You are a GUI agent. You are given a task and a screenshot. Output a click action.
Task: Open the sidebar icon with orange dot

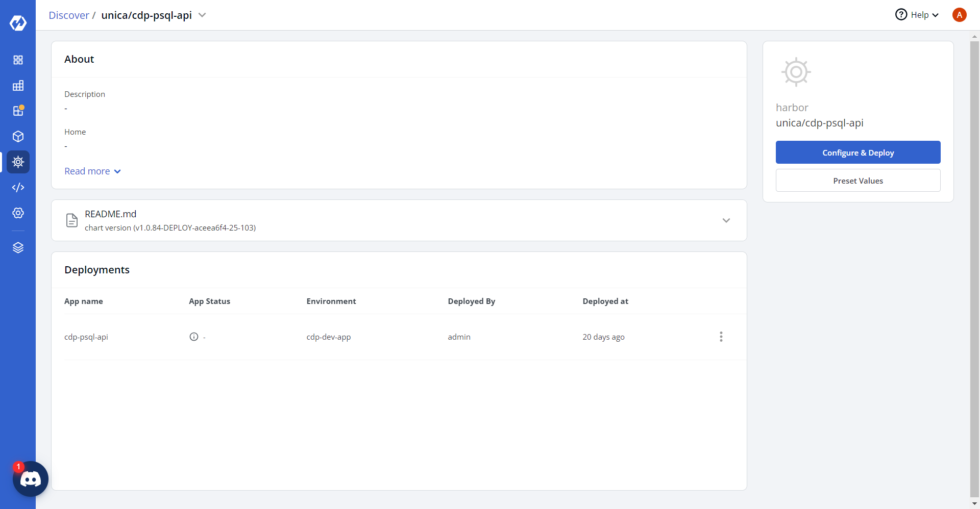click(18, 111)
